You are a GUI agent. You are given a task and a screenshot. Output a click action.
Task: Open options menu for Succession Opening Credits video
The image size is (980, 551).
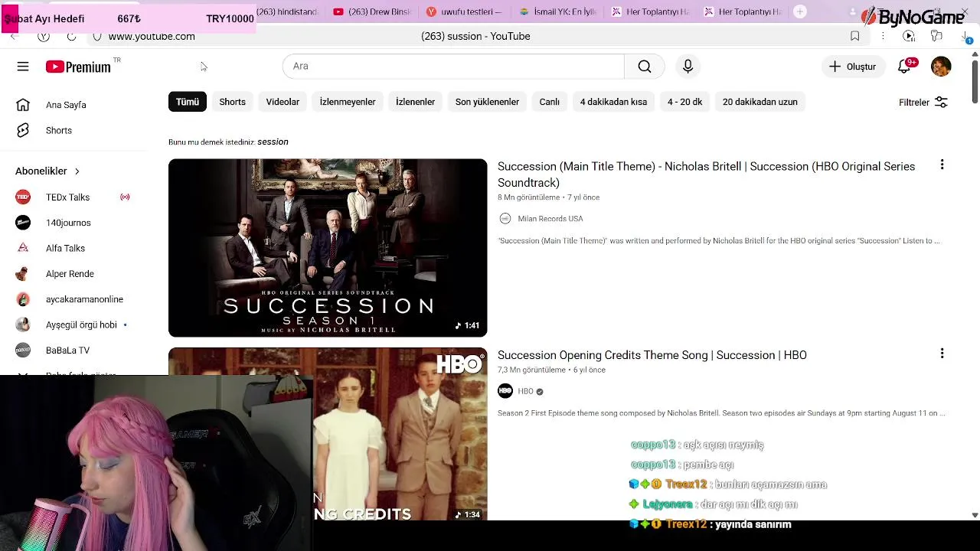[x=942, y=353]
